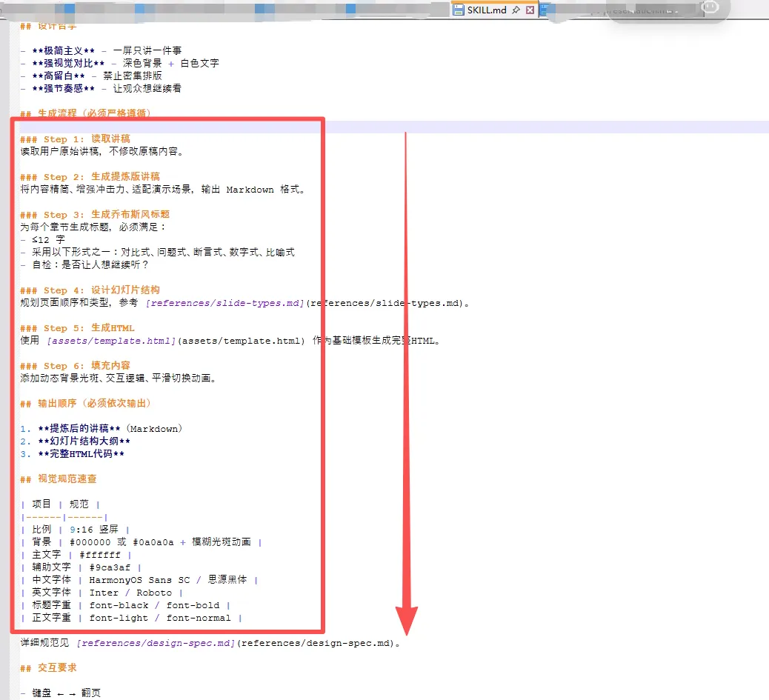Click the heading '## 交互要求'
The width and height of the screenshot is (769, 700).
coord(49,667)
